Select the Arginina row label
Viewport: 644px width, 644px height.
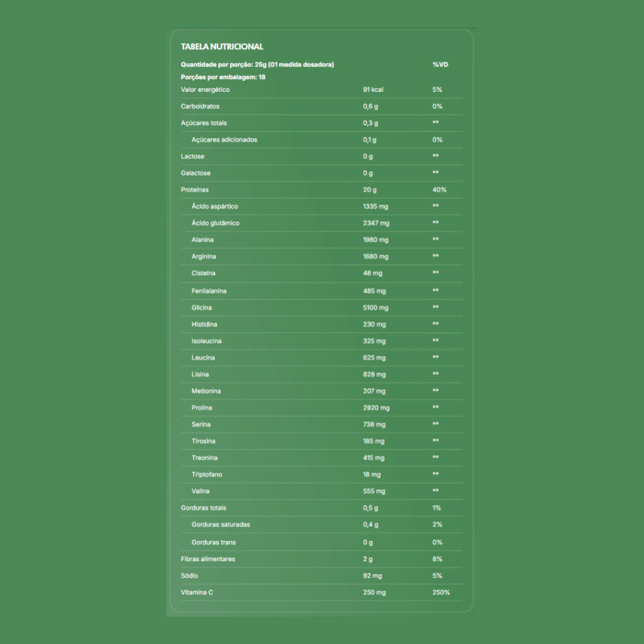tap(204, 257)
